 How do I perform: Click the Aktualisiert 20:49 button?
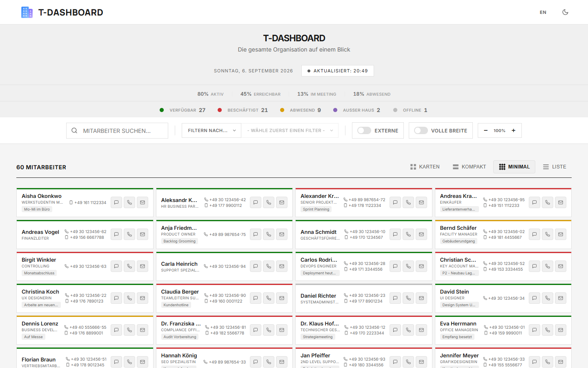(338, 71)
